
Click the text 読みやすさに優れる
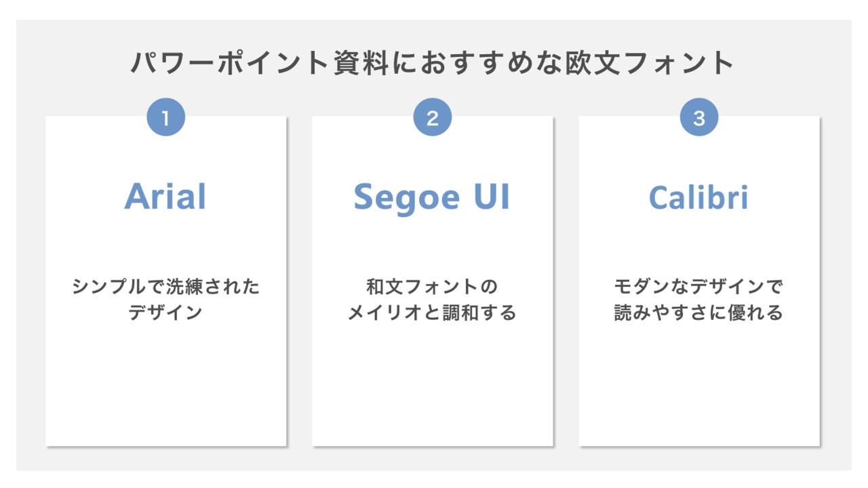(x=698, y=312)
